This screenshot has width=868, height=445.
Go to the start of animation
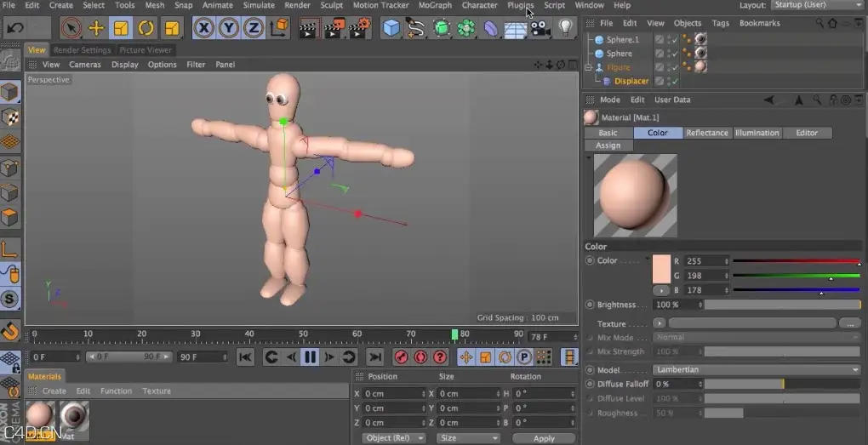coord(245,357)
